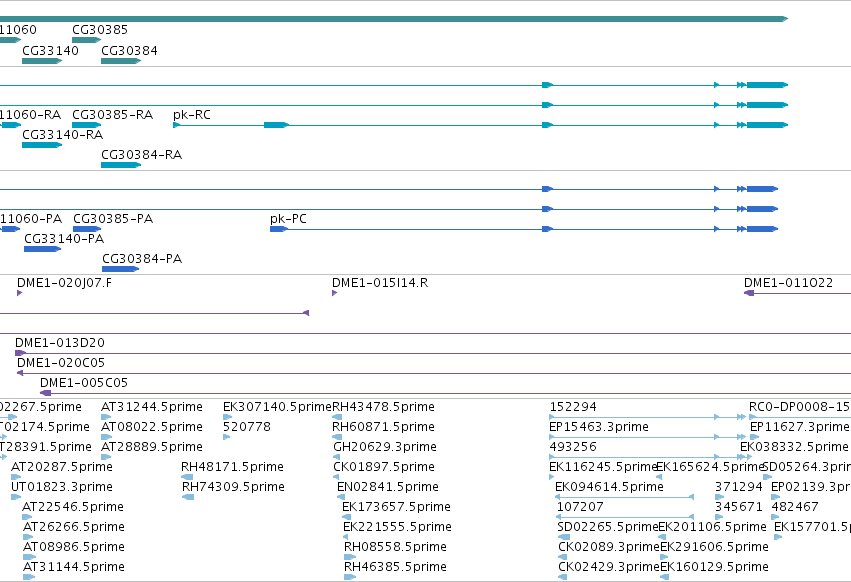The image size is (851, 582).
Task: Select the AT31144.5prime EST
Action: pyautogui.click(x=29, y=577)
